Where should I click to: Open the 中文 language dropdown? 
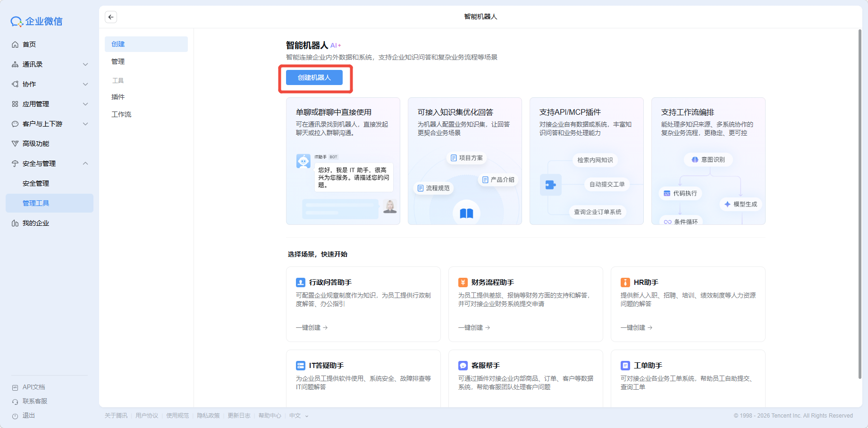click(x=299, y=416)
